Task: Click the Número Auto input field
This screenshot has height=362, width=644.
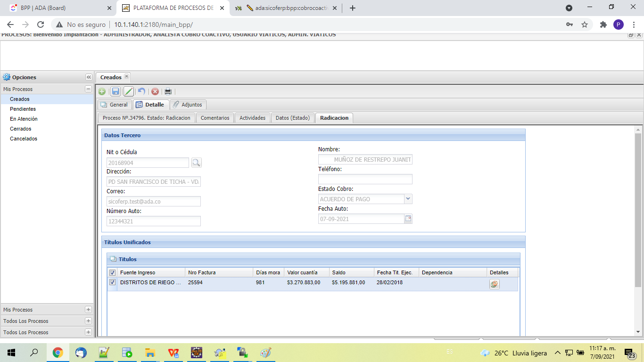Action: point(154,221)
